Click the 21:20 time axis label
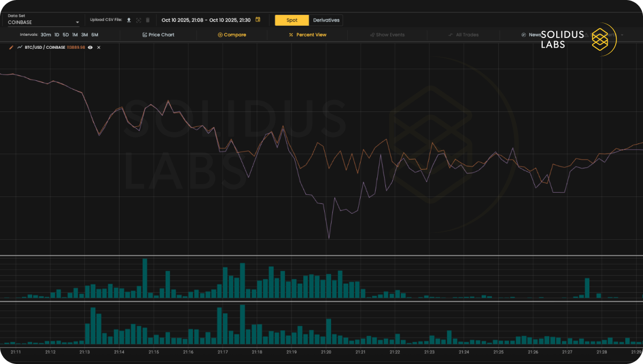The height and width of the screenshot is (364, 643). (x=326, y=352)
